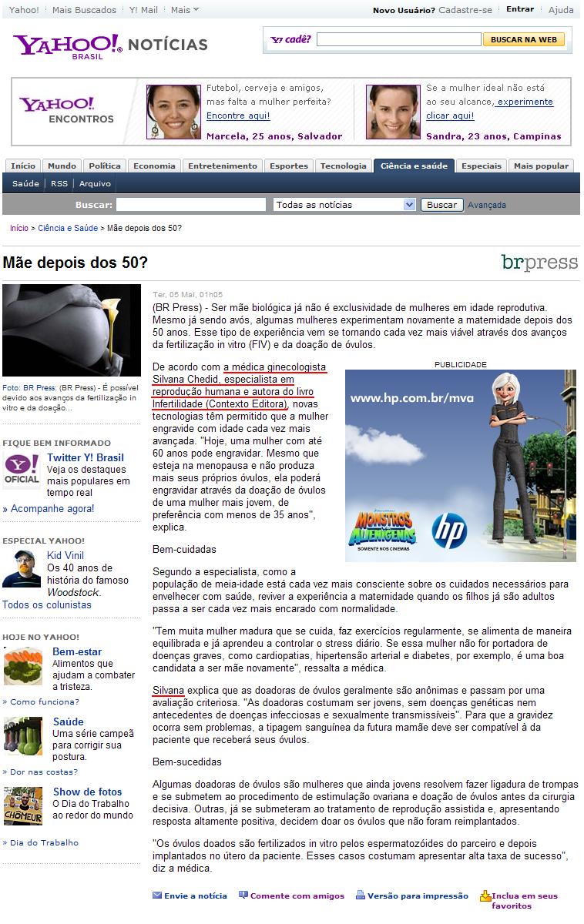Image resolution: width=584 pixels, height=924 pixels.
Task: Select the Arquivo submenu item
Action: pos(95,184)
